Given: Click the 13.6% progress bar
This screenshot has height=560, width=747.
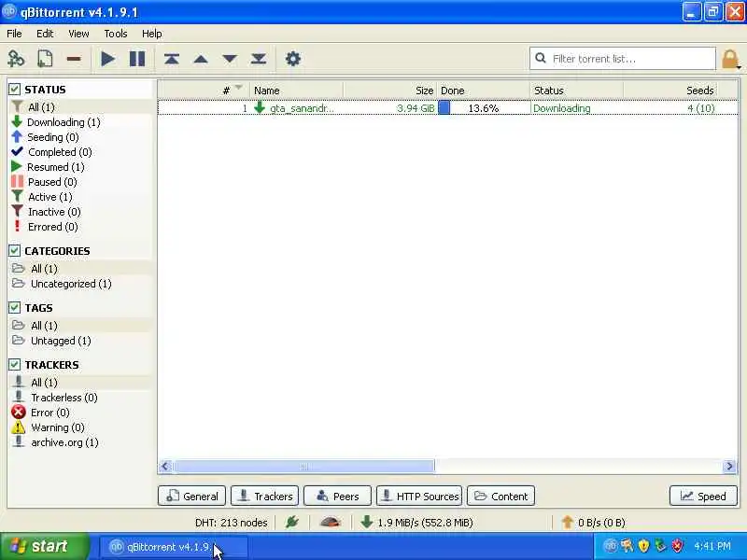Looking at the screenshot, I should click(483, 108).
